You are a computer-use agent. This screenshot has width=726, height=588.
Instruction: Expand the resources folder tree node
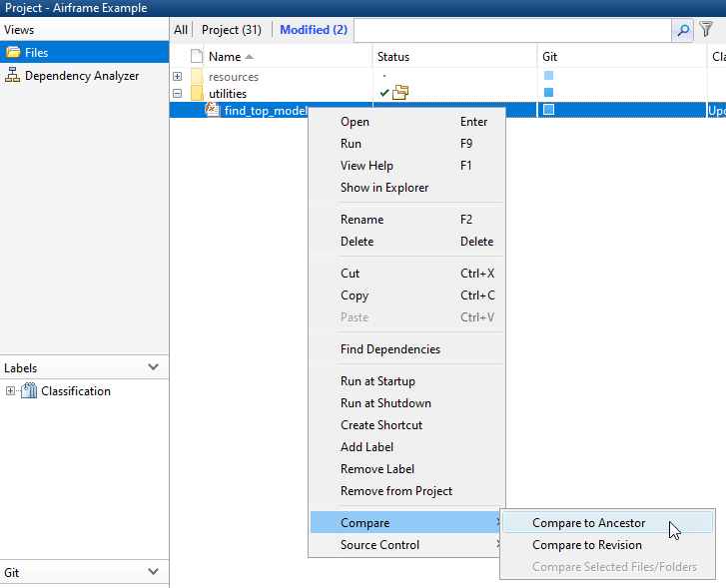click(178, 77)
